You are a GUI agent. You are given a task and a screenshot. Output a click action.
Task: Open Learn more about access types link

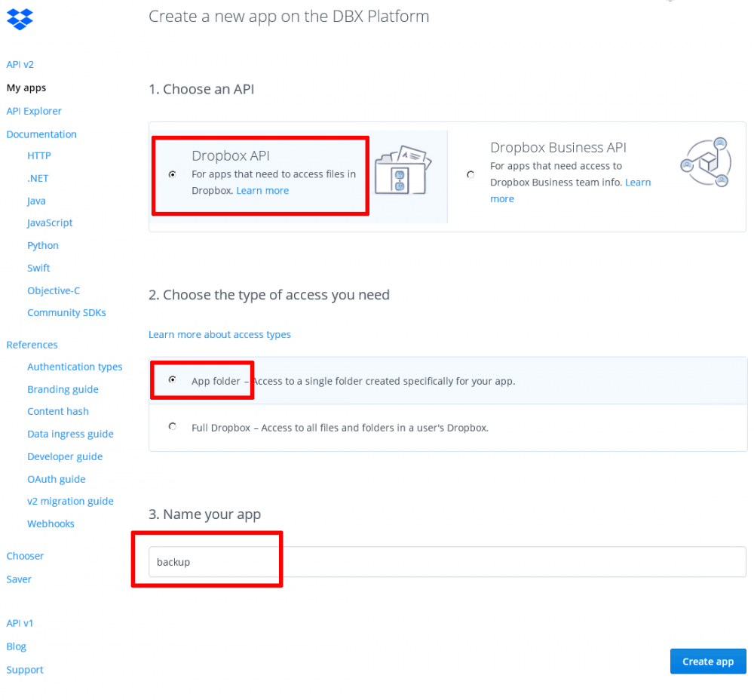(x=219, y=334)
